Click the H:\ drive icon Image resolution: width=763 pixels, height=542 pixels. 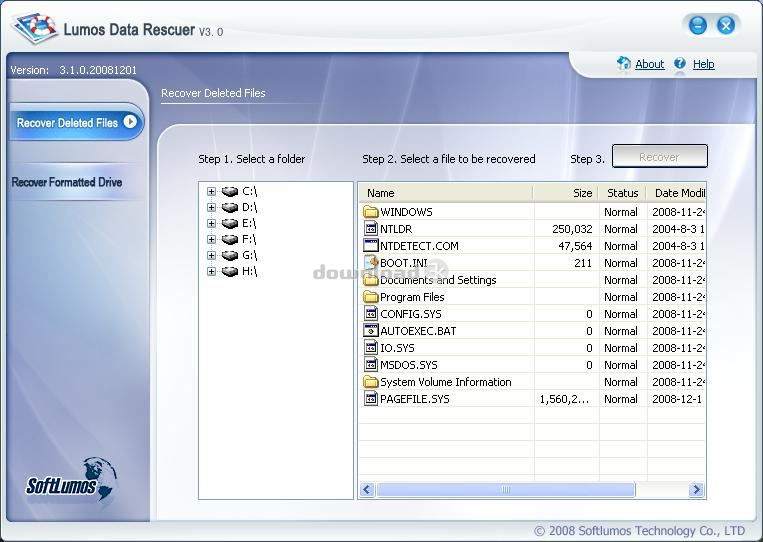[x=230, y=271]
